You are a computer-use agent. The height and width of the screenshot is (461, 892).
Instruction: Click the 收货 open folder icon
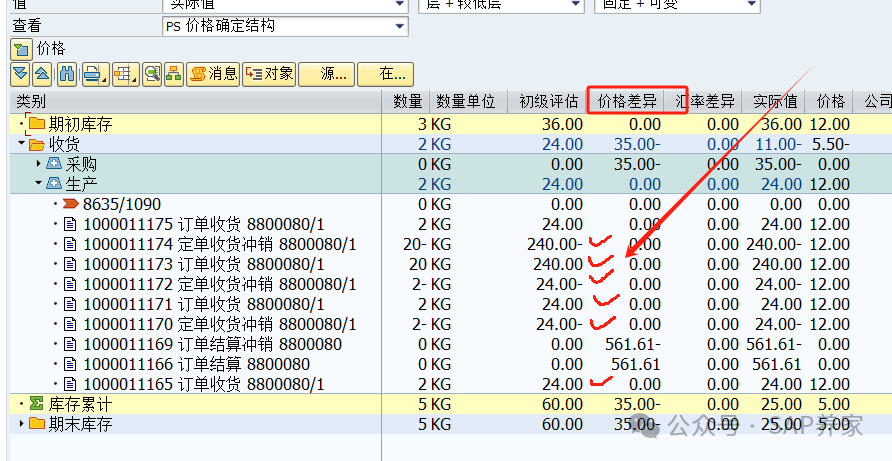(37, 144)
